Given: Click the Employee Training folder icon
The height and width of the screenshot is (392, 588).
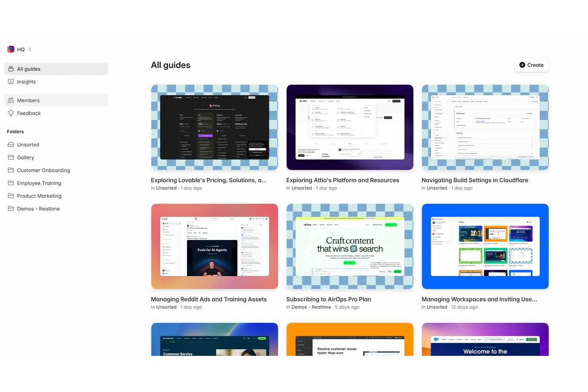Looking at the screenshot, I should click(11, 183).
